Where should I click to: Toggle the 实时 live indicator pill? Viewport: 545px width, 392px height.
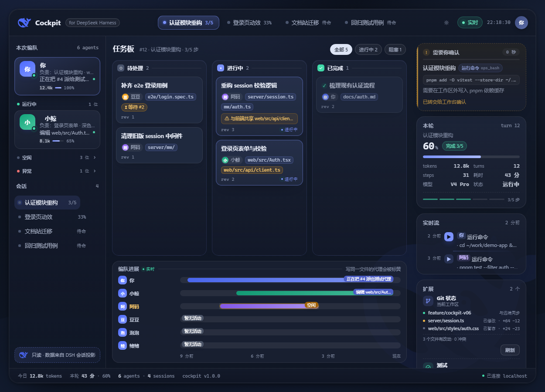point(470,23)
